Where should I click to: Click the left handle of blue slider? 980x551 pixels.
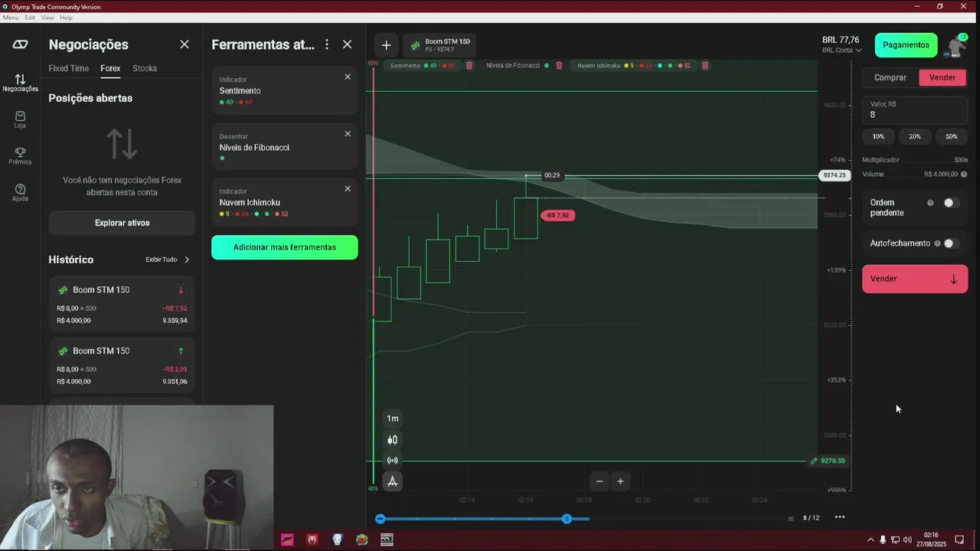pos(380,519)
